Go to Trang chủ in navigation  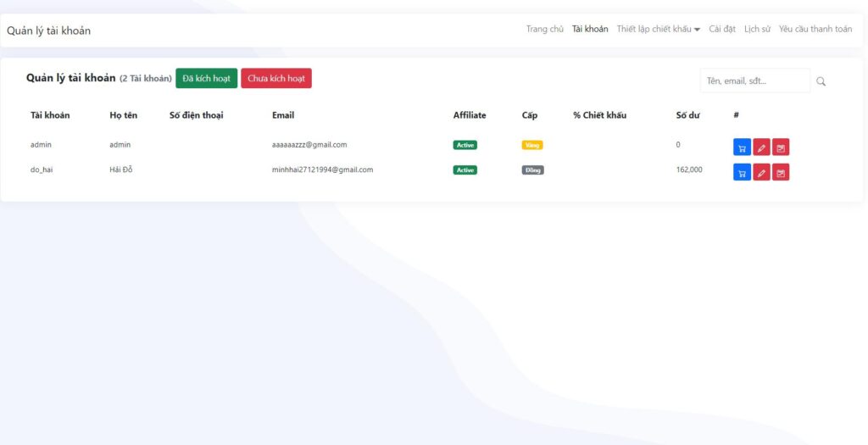(x=544, y=29)
